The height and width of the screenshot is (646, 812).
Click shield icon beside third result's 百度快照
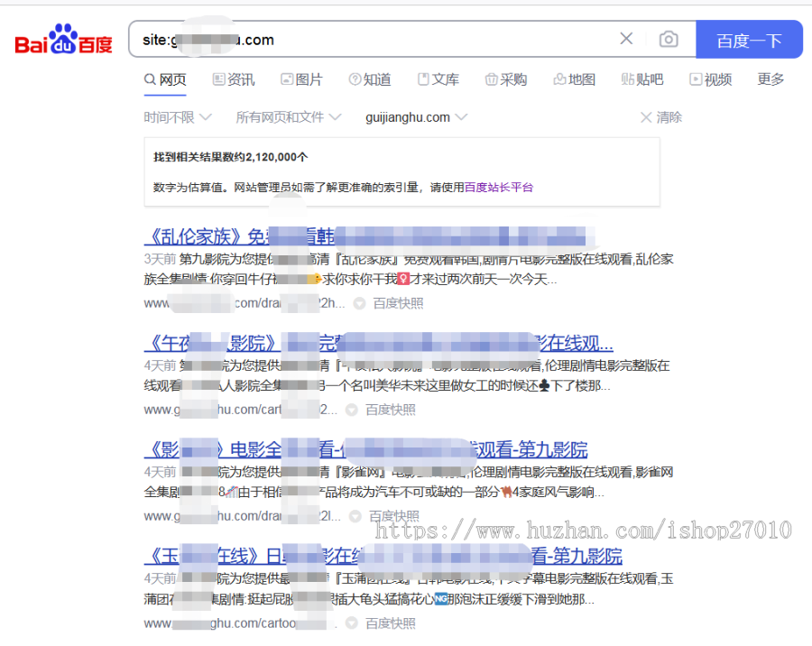pos(355,516)
